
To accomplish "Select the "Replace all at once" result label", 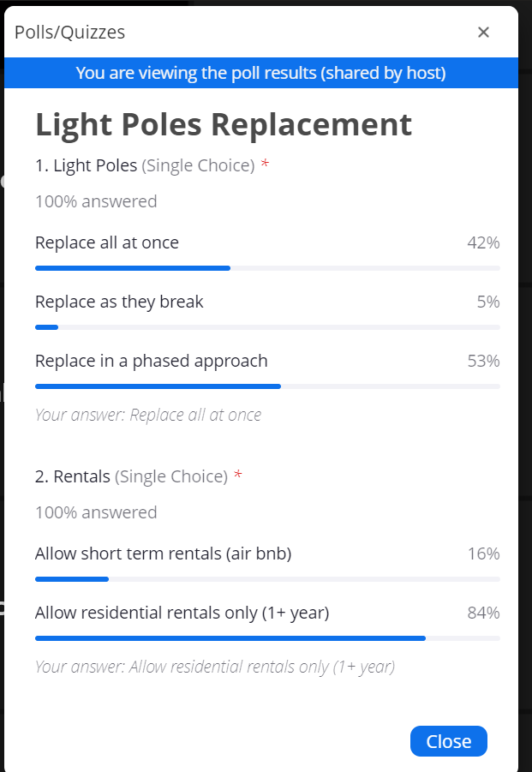I will pos(107,242).
